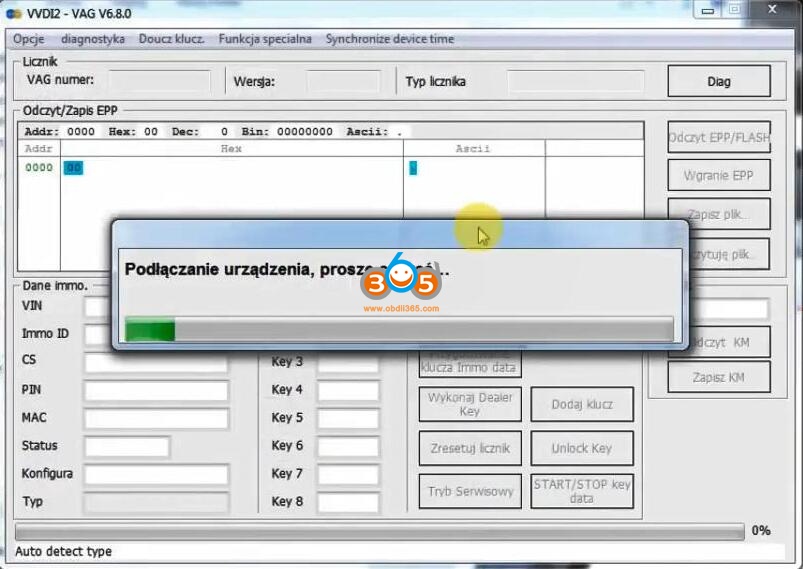
Task: Select hex byte 00 at address 0000
Action: pyautogui.click(x=73, y=167)
